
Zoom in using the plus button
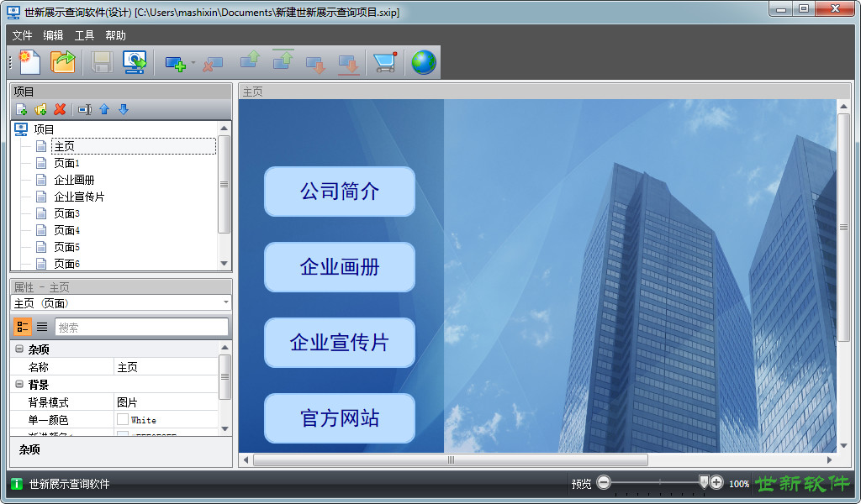click(716, 483)
